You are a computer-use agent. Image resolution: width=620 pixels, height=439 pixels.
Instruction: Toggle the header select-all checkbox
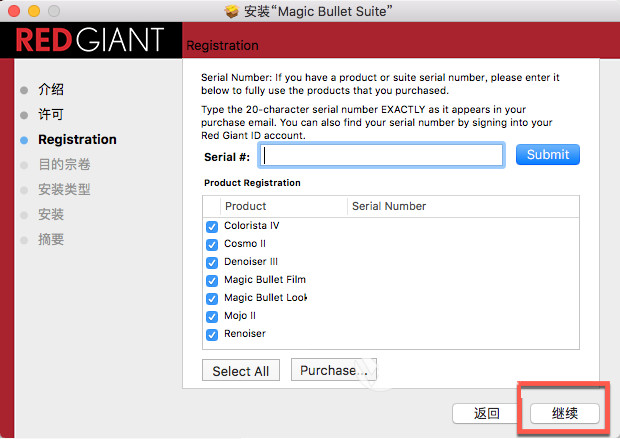(212, 206)
